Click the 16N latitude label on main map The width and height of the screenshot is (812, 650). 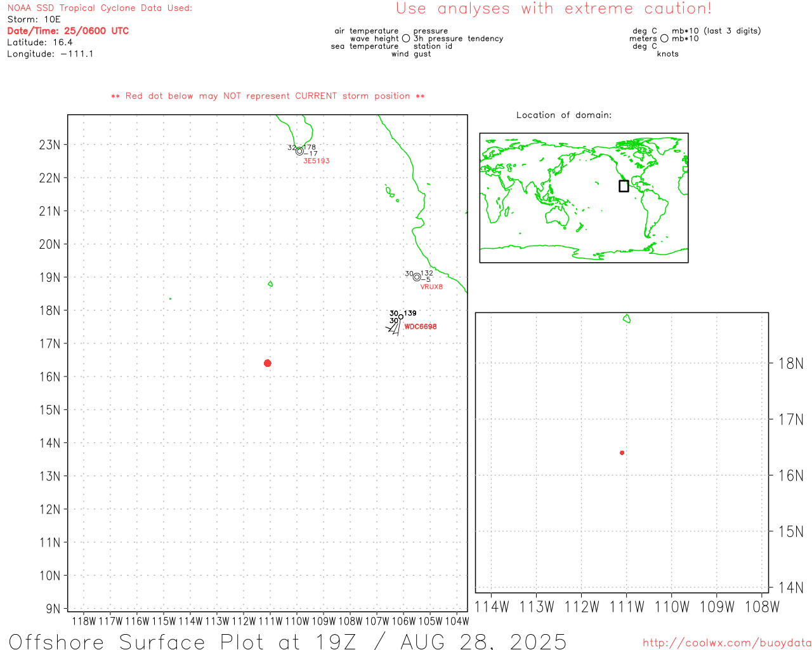coord(50,376)
